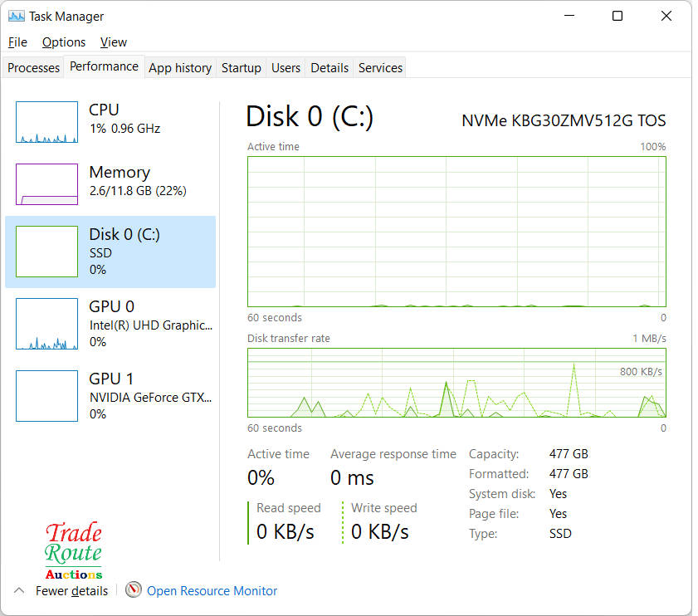This screenshot has height=616, width=698.
Task: Switch to the Processes tab
Action: [34, 68]
